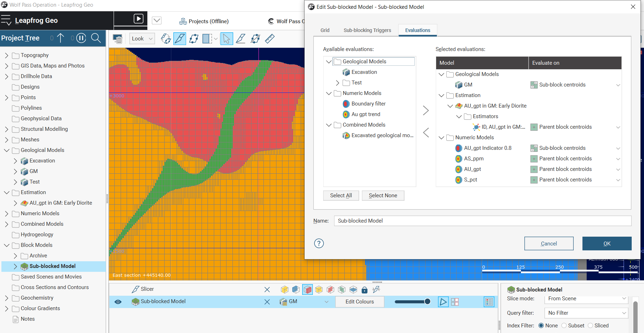Open the dropdown arrow next to play button
This screenshot has width=644, height=333.
pos(157,20)
